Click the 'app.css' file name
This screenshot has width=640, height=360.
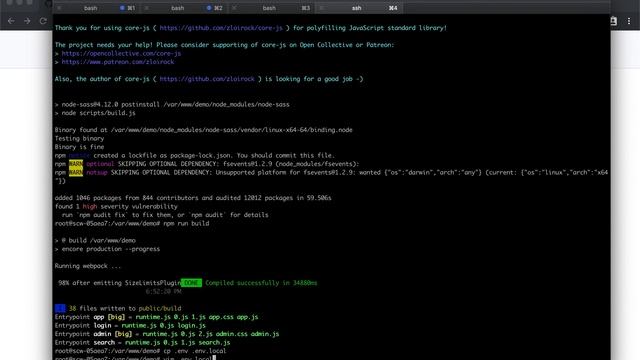coord(221,317)
